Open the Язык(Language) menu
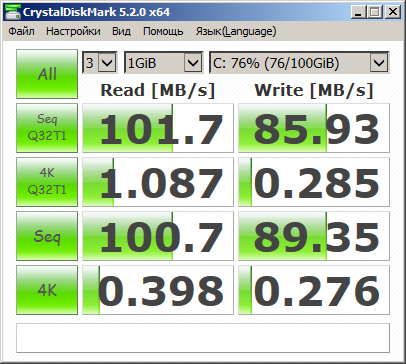The width and height of the screenshot is (406, 364). (x=236, y=31)
